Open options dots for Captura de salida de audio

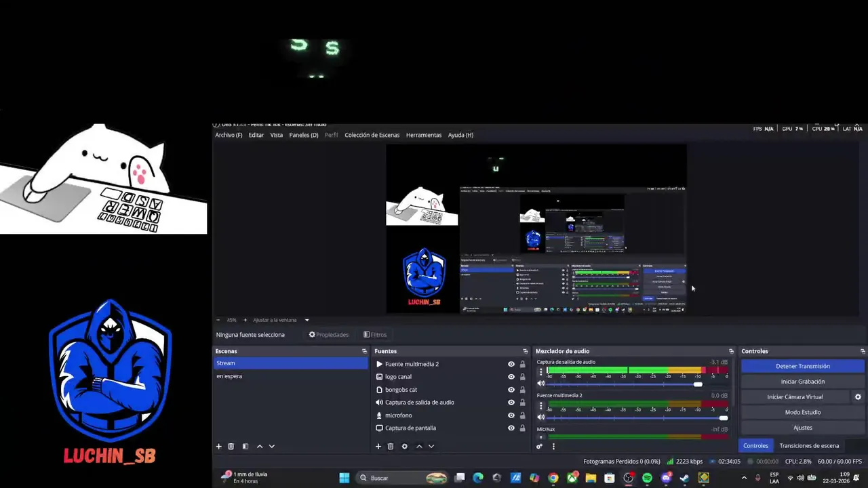click(541, 372)
